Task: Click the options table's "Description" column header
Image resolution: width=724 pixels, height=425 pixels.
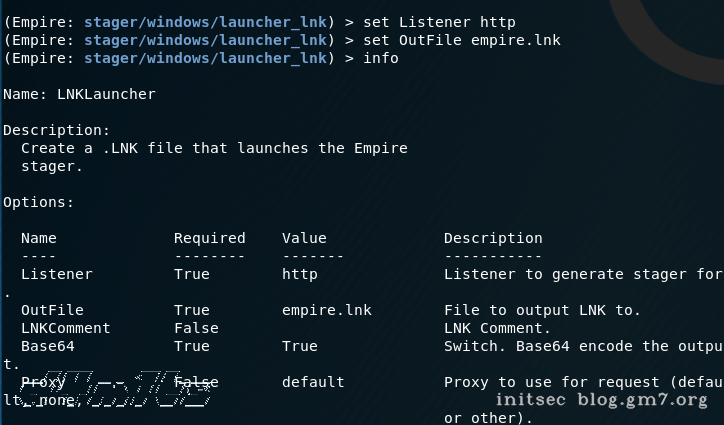Action: click(493, 238)
